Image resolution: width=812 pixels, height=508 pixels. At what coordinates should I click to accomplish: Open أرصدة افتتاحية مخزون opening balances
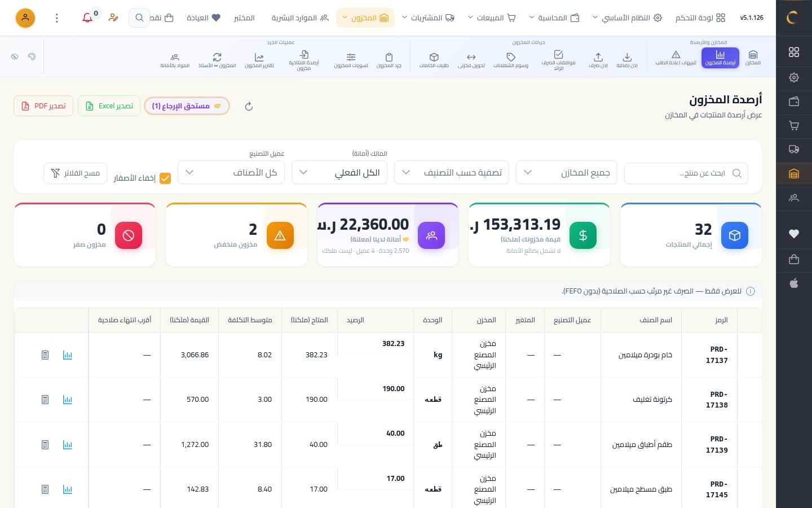(x=304, y=60)
